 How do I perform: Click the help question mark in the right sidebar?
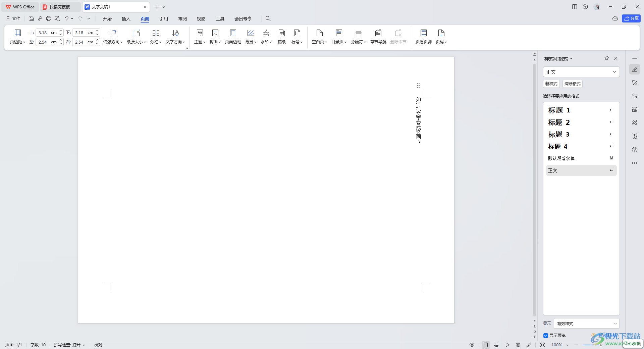tap(635, 150)
